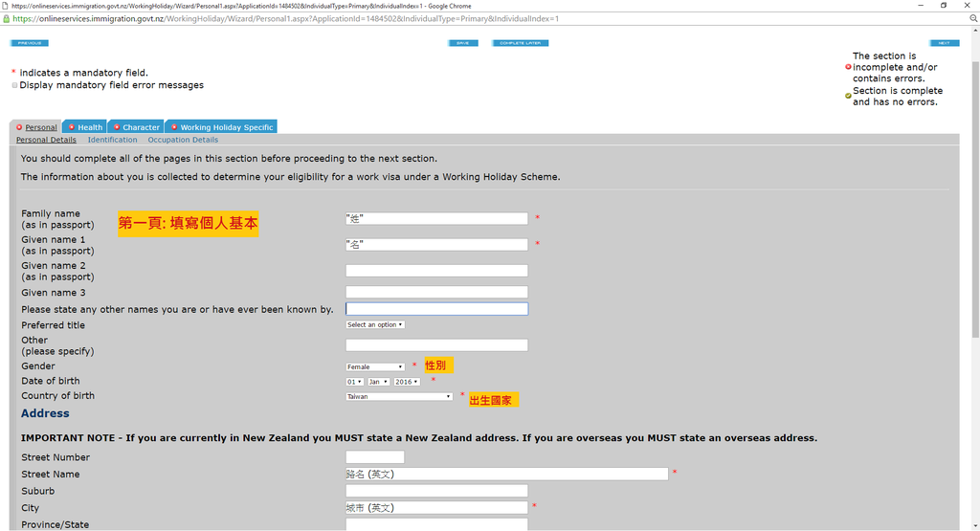The height and width of the screenshot is (531, 980).
Task: Click the NEXT button
Action: point(944,43)
